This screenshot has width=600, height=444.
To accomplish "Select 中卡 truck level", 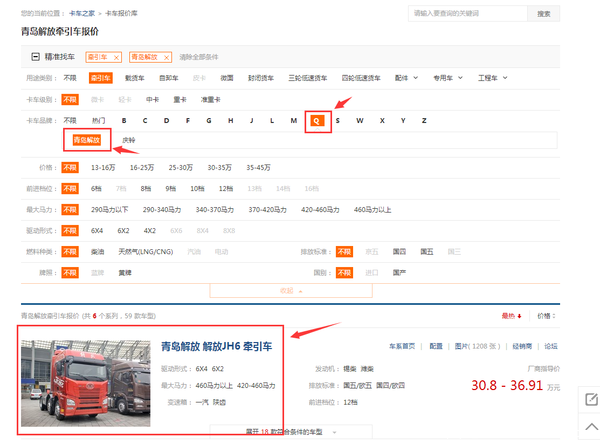I will (x=152, y=100).
